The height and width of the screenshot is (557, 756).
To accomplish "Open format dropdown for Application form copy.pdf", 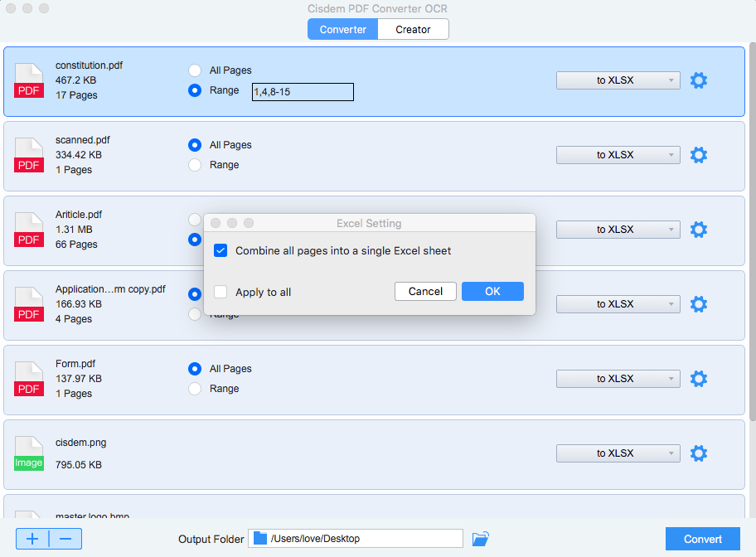I will [x=618, y=304].
